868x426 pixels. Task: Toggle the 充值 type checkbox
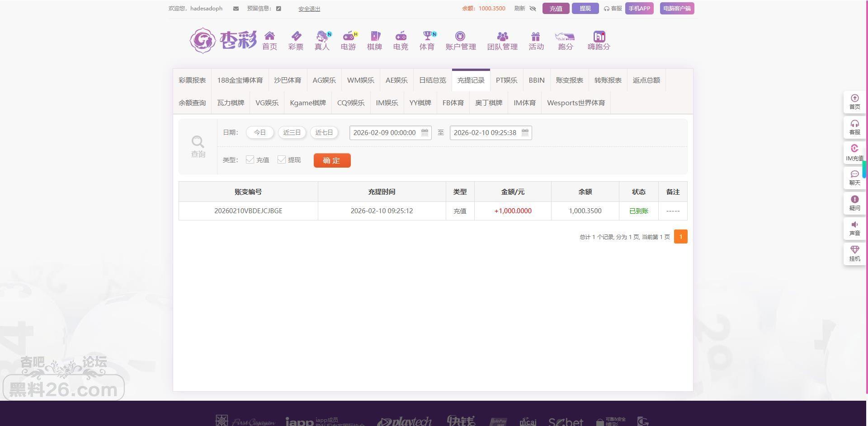coord(250,159)
